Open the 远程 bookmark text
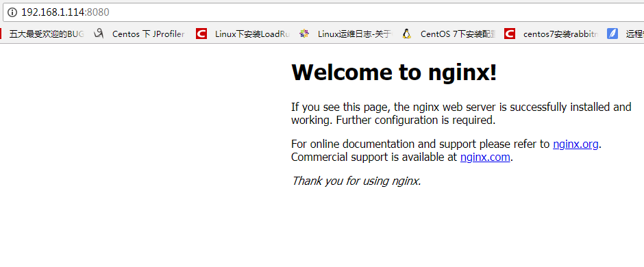 pyautogui.click(x=635, y=34)
